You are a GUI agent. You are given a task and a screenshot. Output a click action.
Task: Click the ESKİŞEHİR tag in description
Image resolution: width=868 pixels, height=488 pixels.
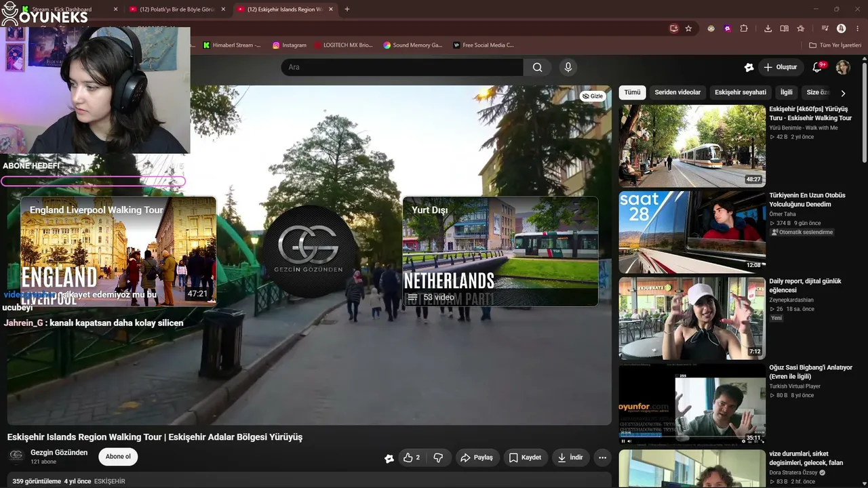point(109,481)
